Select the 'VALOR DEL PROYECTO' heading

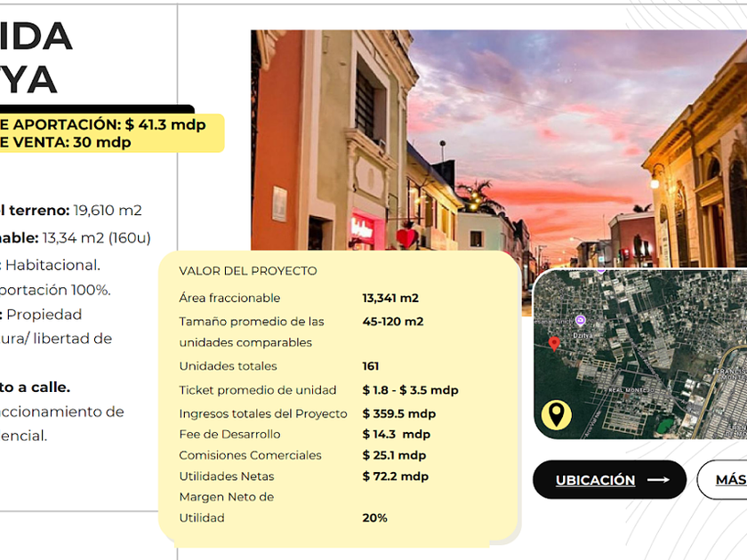(x=248, y=271)
